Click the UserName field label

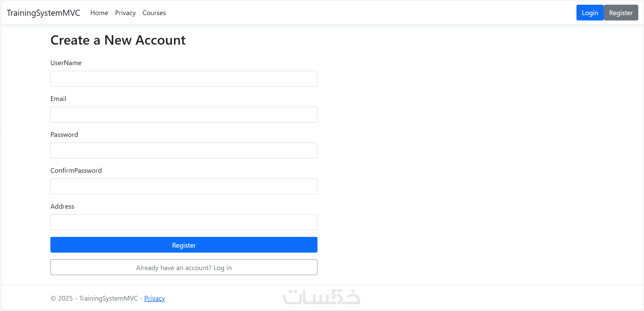pyautogui.click(x=66, y=63)
